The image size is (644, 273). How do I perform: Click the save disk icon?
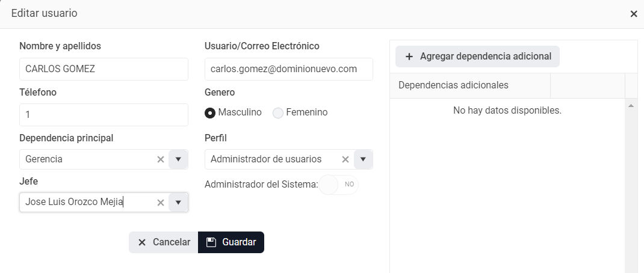pos(211,242)
